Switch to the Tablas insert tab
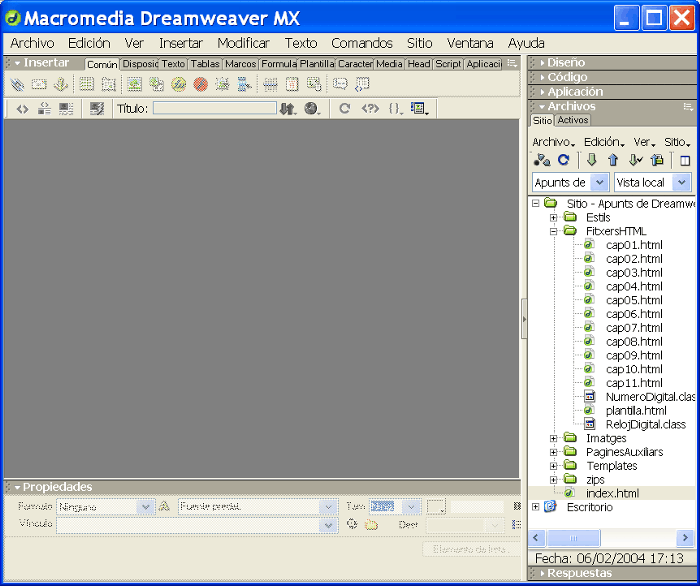 click(205, 64)
